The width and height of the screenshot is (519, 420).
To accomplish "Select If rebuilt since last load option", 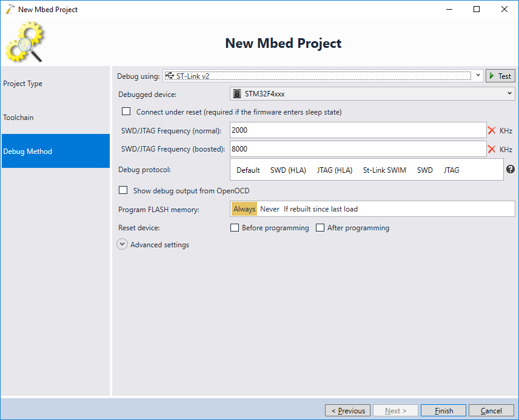I will pos(321,209).
